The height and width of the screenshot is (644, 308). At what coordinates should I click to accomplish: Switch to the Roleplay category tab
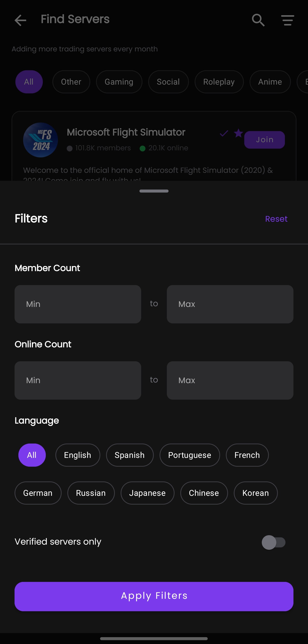(219, 82)
